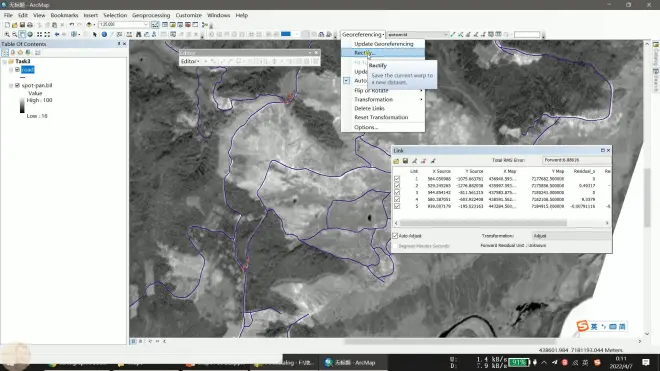This screenshot has width=660, height=371.
Task: Uncheck link 1 in the Link table
Action: click(397, 179)
